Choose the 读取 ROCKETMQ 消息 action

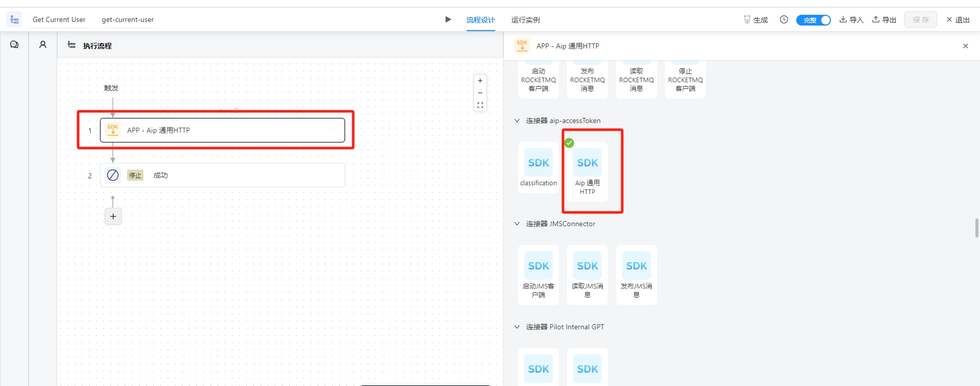(636, 80)
